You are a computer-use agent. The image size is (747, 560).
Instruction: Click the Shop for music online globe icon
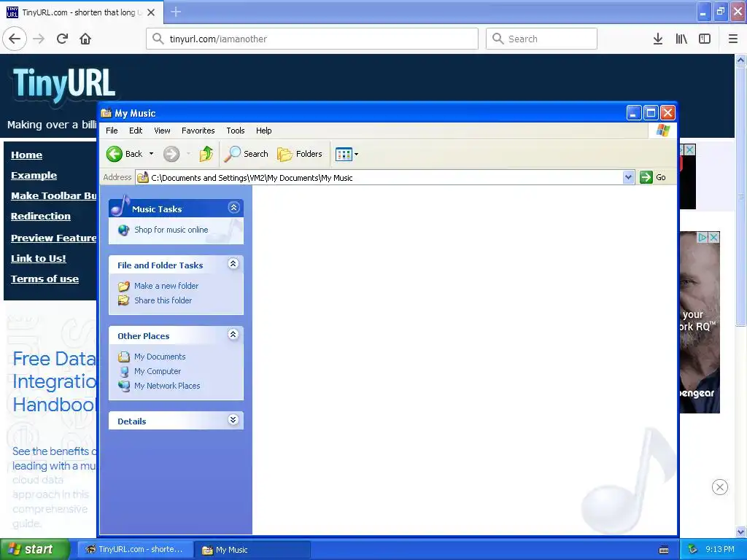pos(124,230)
